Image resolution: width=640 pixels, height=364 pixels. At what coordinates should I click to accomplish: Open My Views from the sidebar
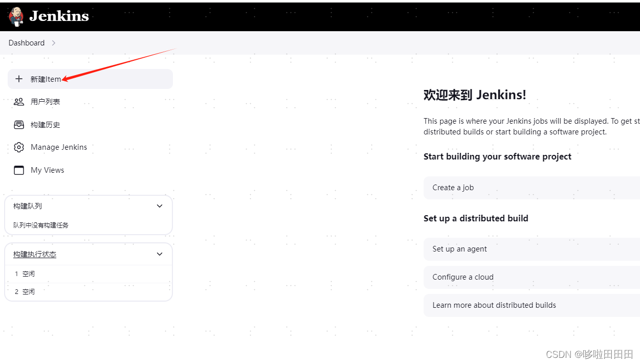47,170
